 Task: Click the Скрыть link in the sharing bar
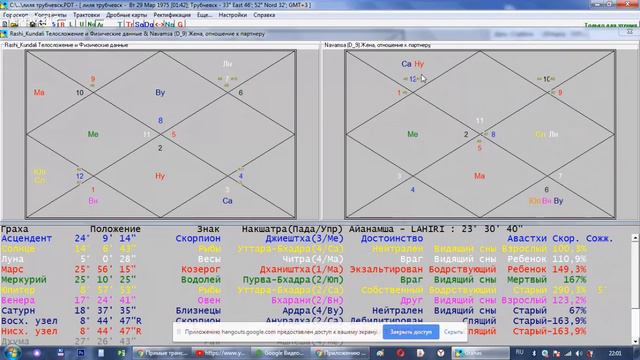tap(453, 332)
